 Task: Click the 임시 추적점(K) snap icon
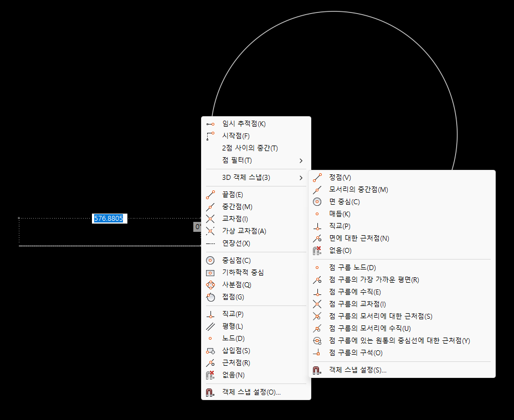[x=210, y=124]
